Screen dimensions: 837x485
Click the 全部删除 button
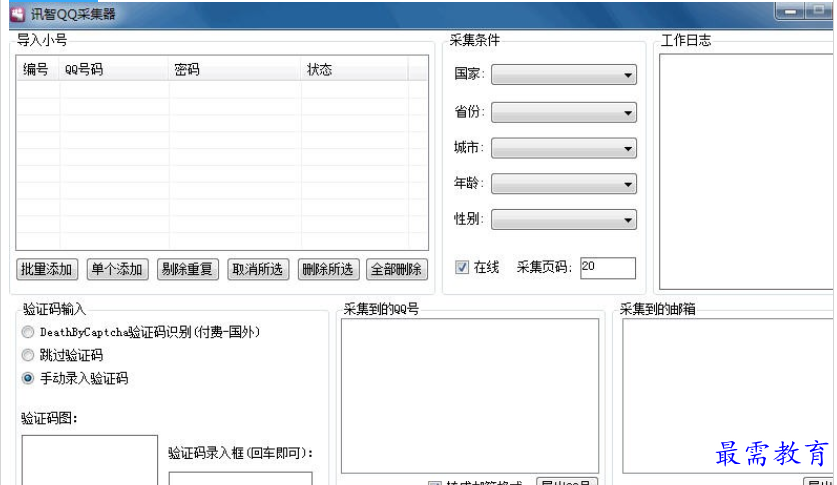(397, 269)
